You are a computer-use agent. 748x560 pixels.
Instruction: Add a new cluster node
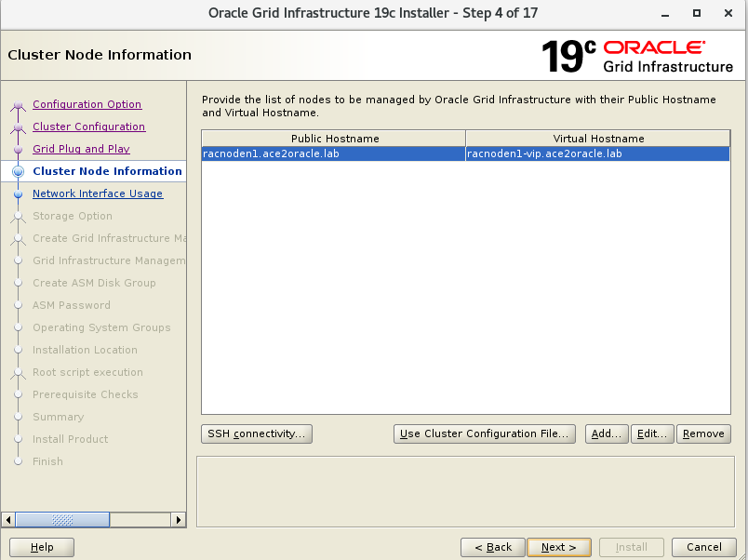[607, 433]
